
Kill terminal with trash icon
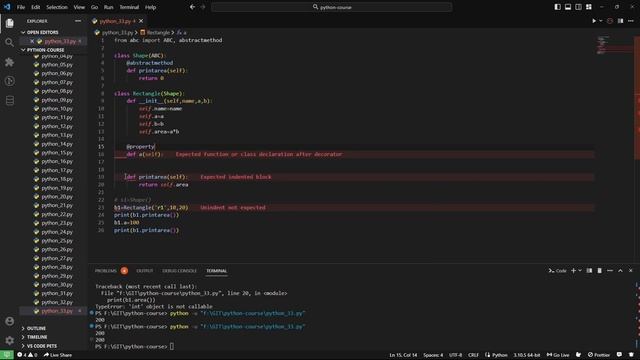(x=599, y=271)
